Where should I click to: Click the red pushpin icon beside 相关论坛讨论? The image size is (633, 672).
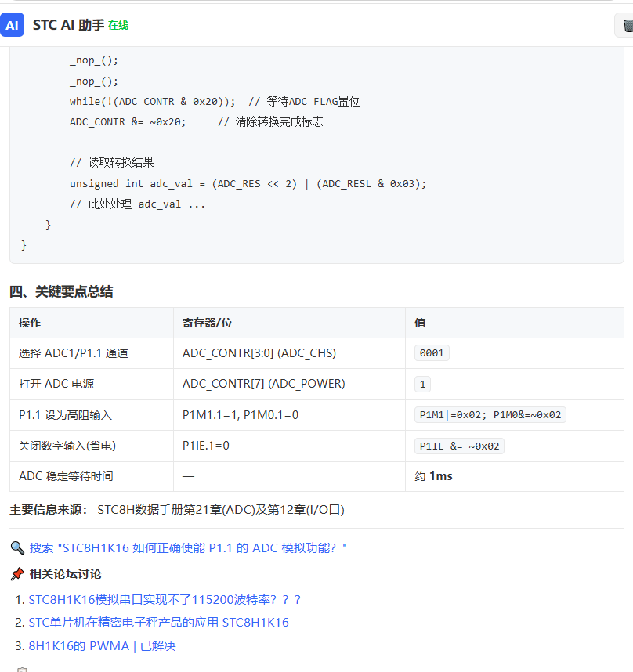(x=17, y=574)
